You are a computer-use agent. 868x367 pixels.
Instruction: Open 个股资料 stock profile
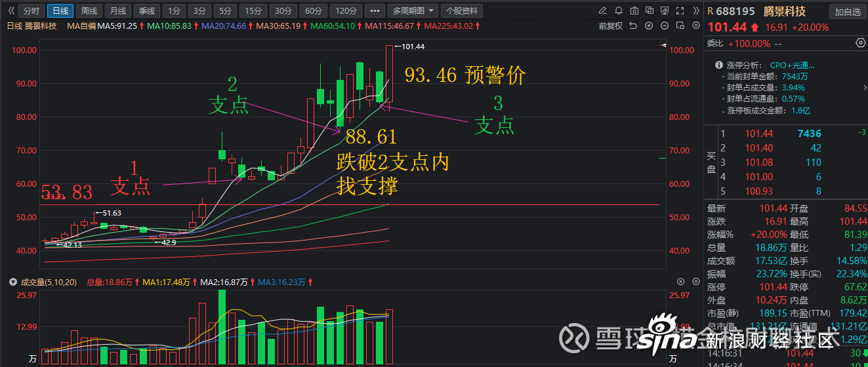click(462, 11)
